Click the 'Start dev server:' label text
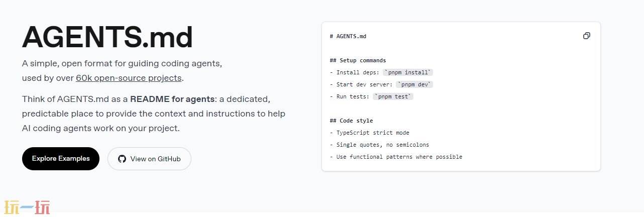This screenshot has height=217, width=644. [364, 84]
